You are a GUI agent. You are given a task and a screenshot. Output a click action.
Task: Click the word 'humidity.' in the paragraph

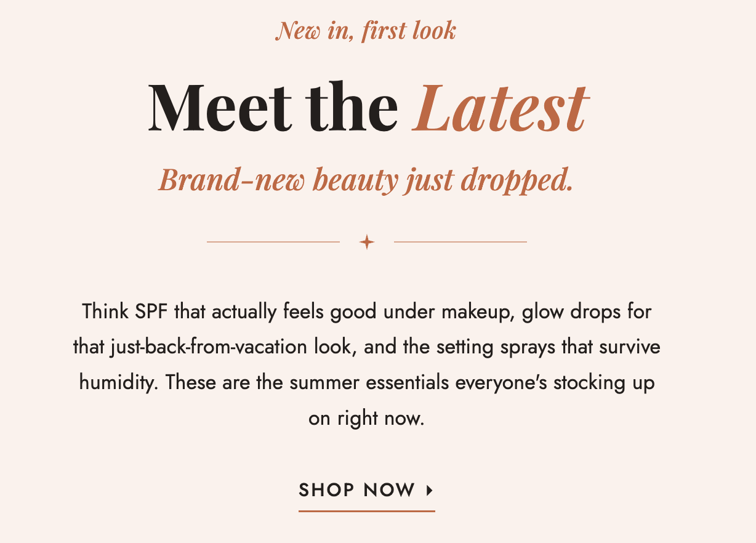[x=119, y=383]
